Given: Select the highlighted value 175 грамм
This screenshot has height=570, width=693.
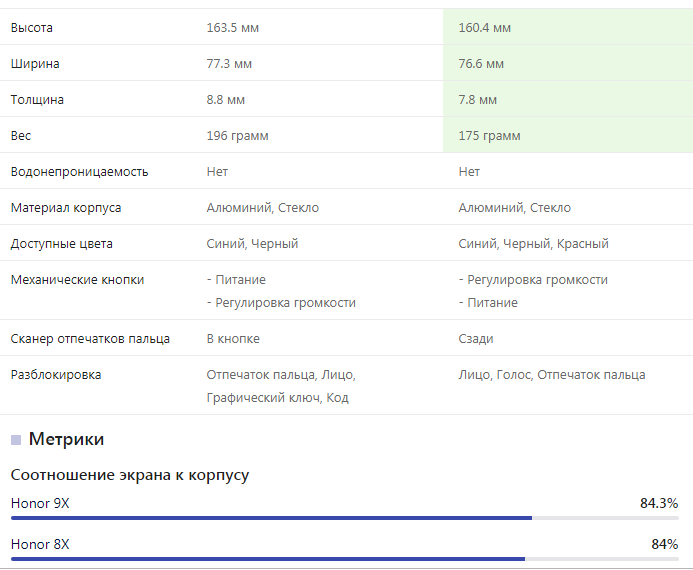Looking at the screenshot, I should pyautogui.click(x=489, y=136).
